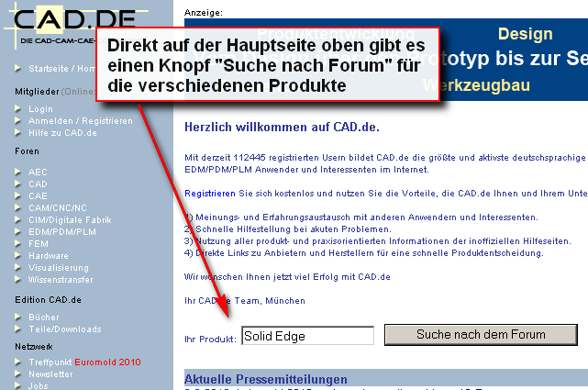Viewport: 588px width, 390px height.
Task: Open the Bücher link
Action: point(44,318)
